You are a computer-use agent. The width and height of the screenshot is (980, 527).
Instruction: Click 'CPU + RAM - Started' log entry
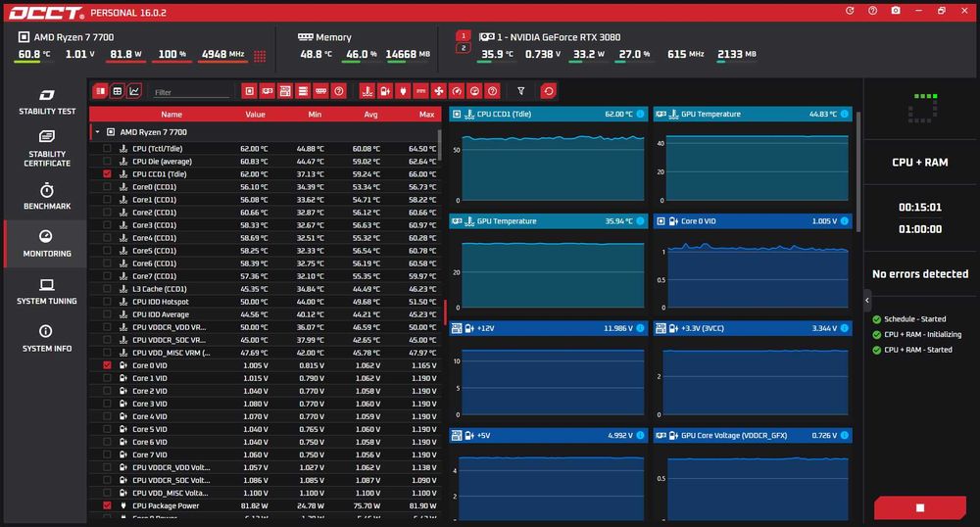point(918,350)
